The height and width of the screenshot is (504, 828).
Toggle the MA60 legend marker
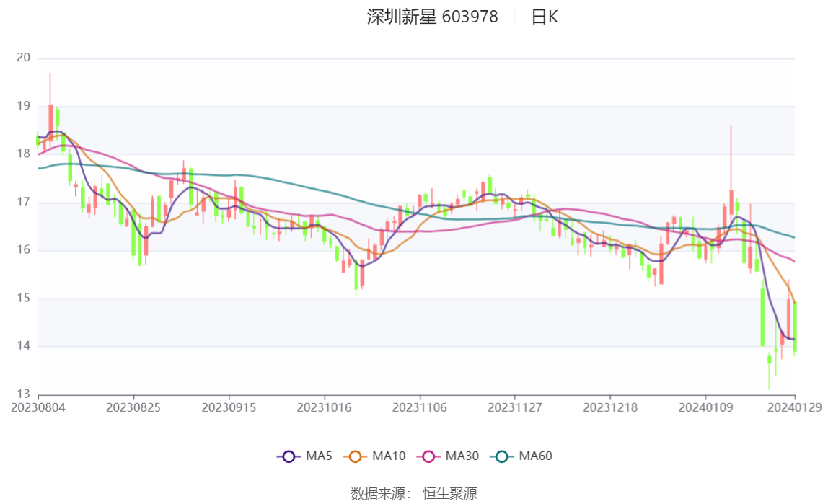point(502,456)
